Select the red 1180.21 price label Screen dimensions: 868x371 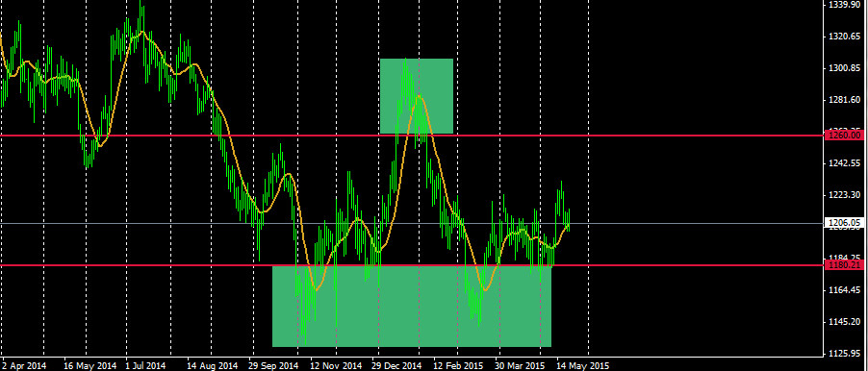[x=845, y=265]
